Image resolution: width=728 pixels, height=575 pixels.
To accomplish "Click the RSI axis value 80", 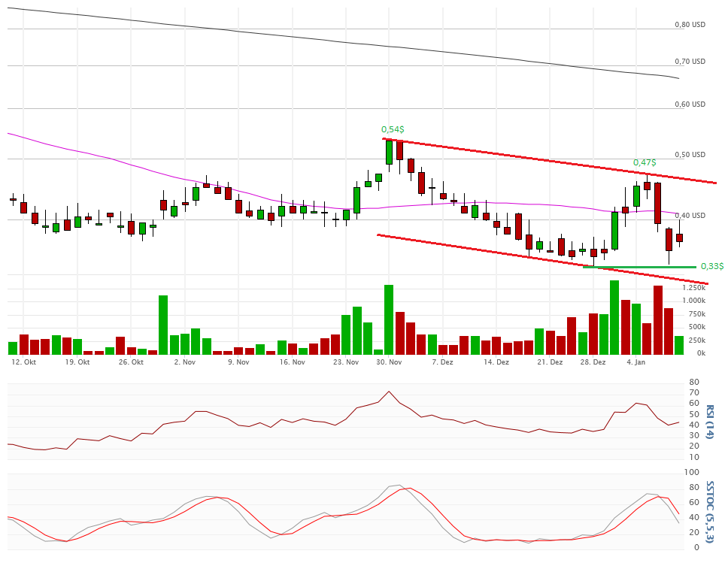I will pyautogui.click(x=693, y=382).
